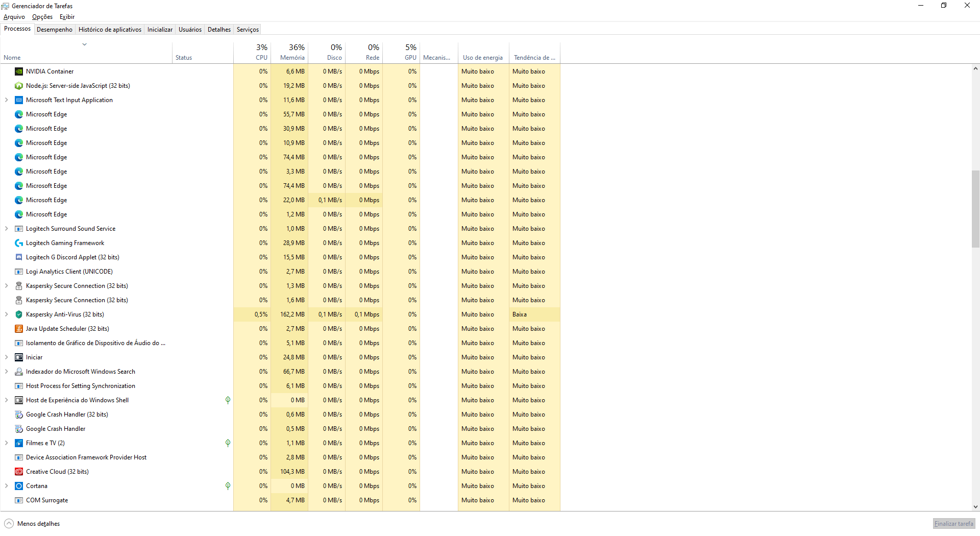Sort by the GPU column header
Image resolution: width=980 pixels, height=536 pixels.
point(401,53)
